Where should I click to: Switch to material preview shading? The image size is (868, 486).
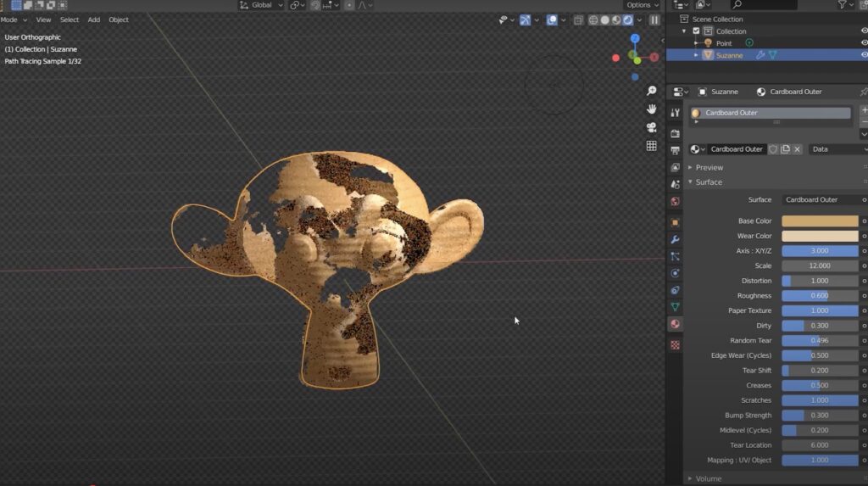click(616, 20)
